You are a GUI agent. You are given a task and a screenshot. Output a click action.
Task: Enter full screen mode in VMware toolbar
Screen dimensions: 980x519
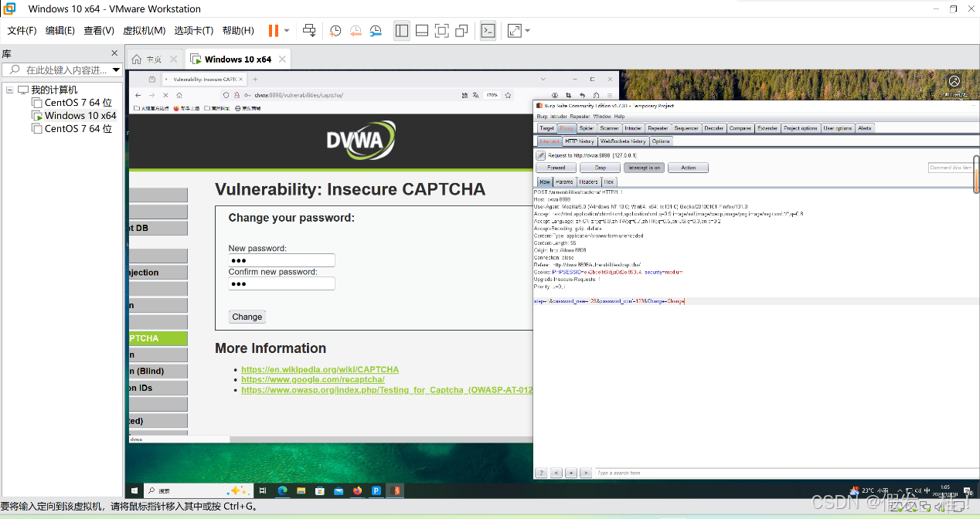coord(441,30)
